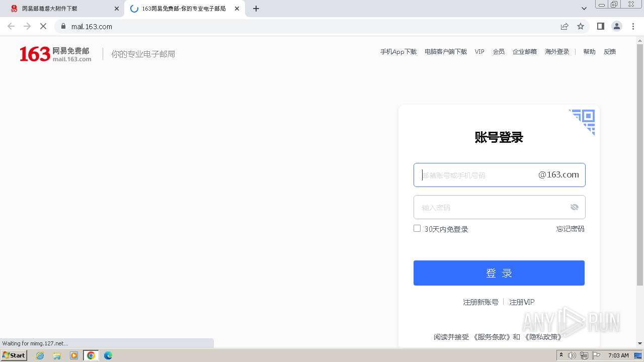The height and width of the screenshot is (362, 644).
Task: Share this page icon
Action: [x=565, y=26]
